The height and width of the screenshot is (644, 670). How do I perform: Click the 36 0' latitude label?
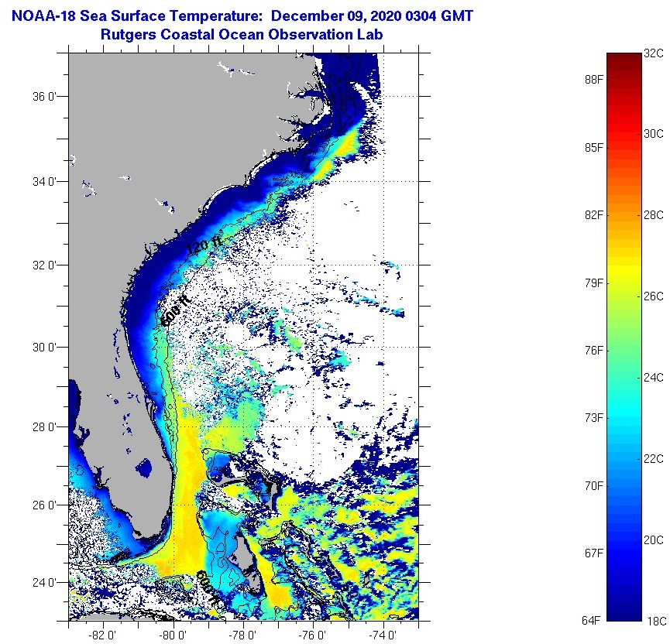[44, 97]
